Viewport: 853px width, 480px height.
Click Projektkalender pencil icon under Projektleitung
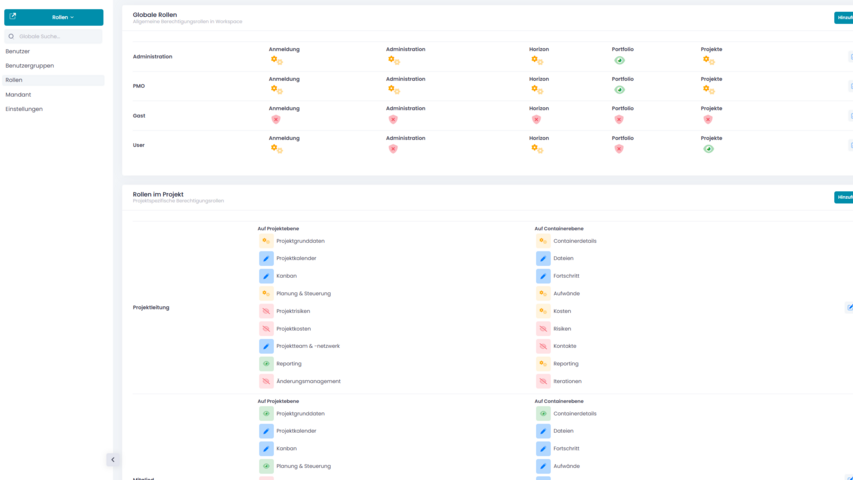click(x=266, y=258)
